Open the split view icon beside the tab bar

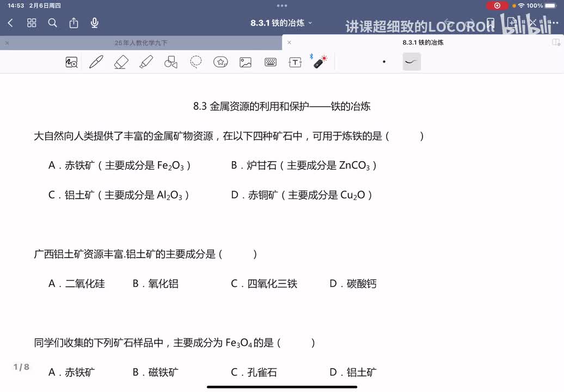556,42
